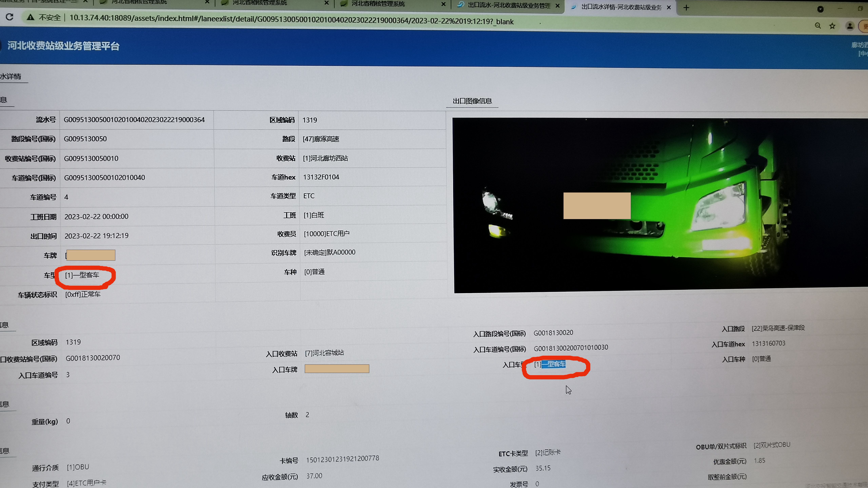Viewport: 868px width, 488px height.
Task: Close the third 河北省稽核管理系统 tab
Action: tap(443, 4)
